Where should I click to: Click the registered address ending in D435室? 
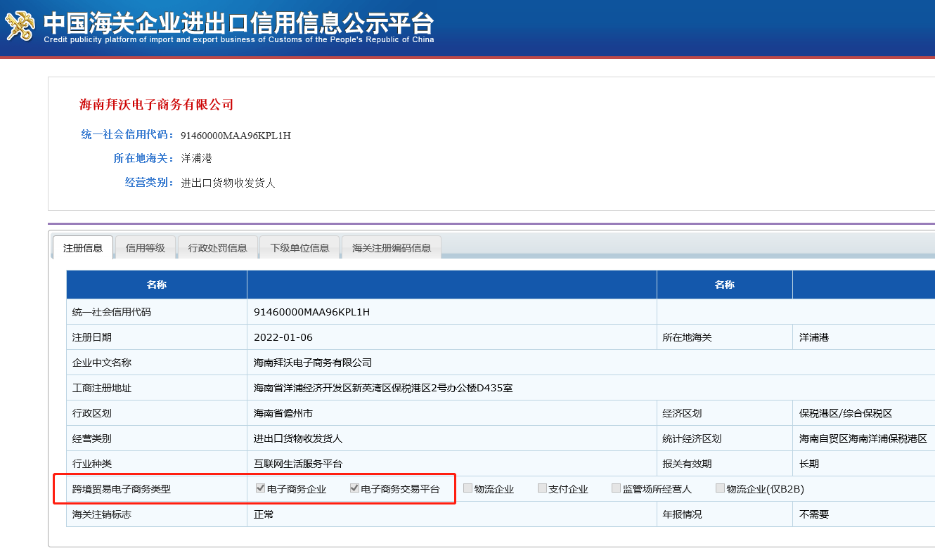[x=383, y=388]
